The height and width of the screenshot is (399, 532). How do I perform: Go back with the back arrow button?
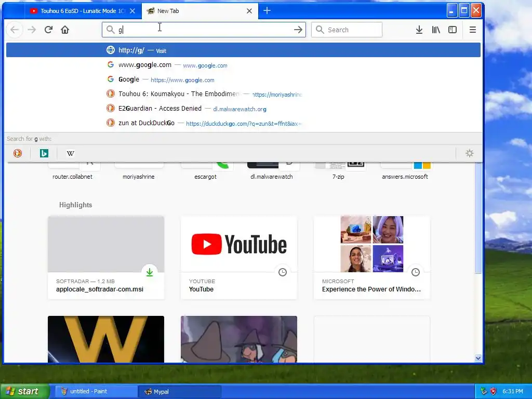[x=15, y=30]
